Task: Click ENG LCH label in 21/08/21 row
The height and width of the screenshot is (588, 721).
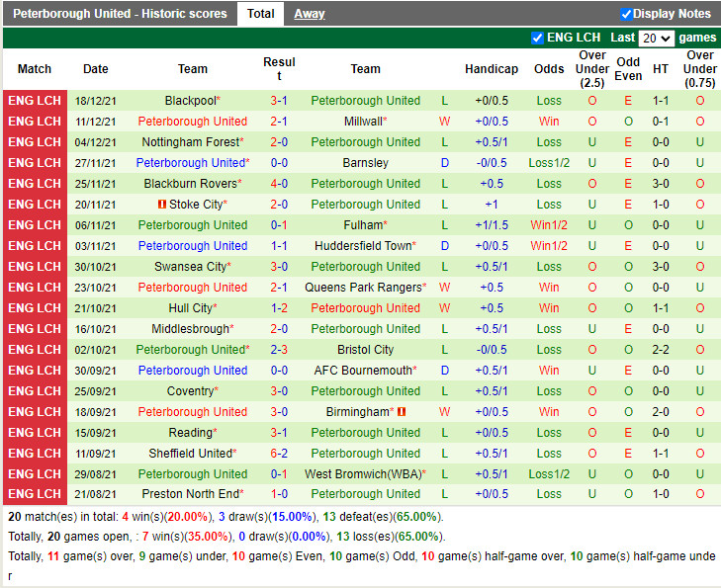Action: [x=35, y=494]
